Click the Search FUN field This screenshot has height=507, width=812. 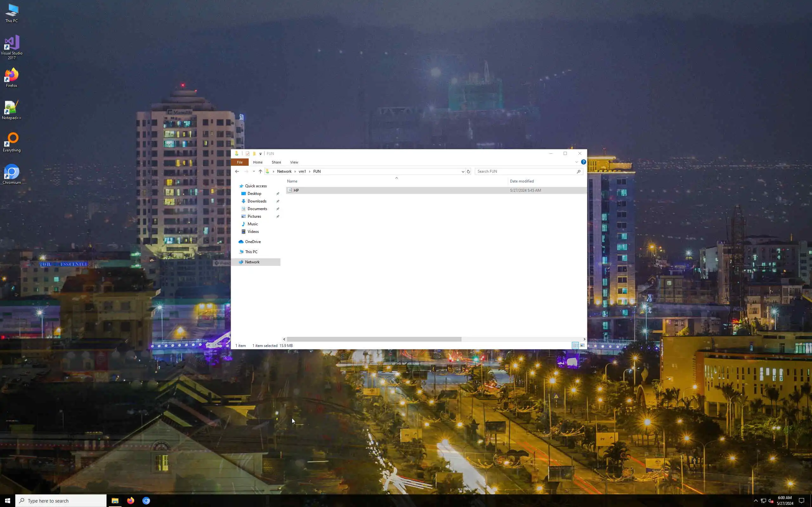coord(525,171)
